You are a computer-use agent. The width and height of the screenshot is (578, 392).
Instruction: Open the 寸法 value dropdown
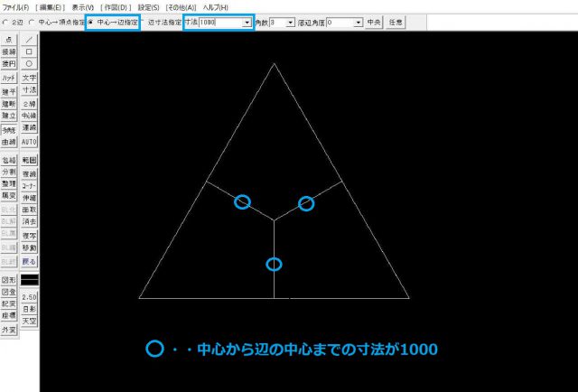click(x=247, y=22)
